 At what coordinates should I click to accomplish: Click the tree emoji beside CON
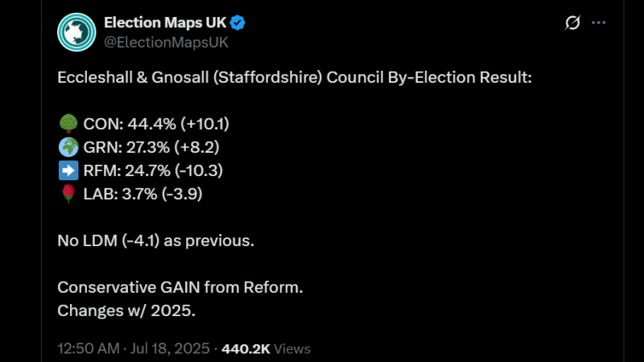[x=68, y=124]
